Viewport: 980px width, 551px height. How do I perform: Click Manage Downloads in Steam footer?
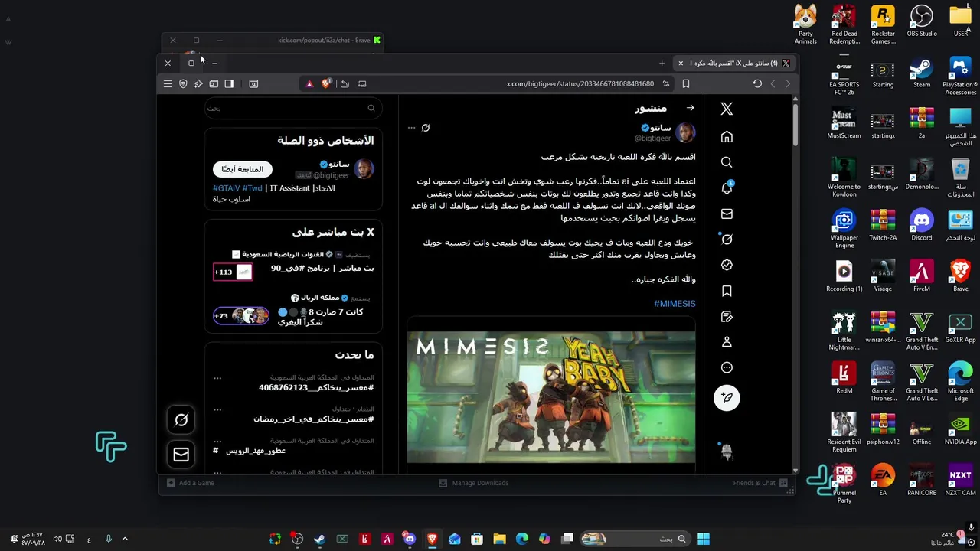(x=473, y=483)
